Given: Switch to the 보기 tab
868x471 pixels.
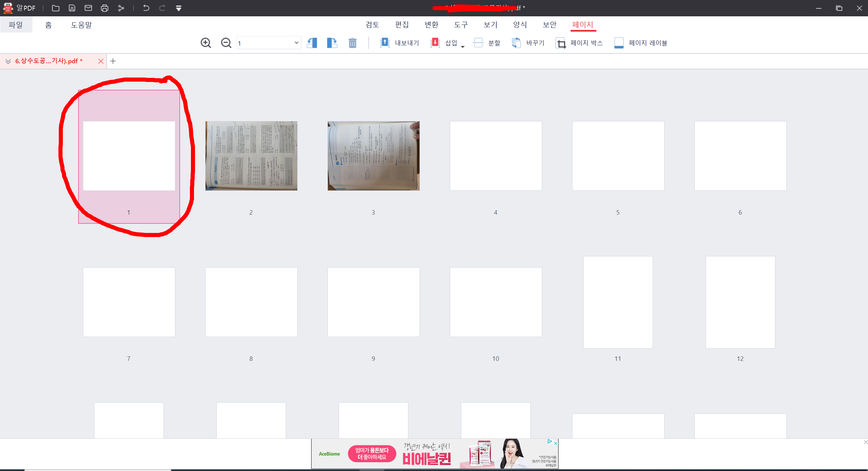Looking at the screenshot, I should coord(491,24).
